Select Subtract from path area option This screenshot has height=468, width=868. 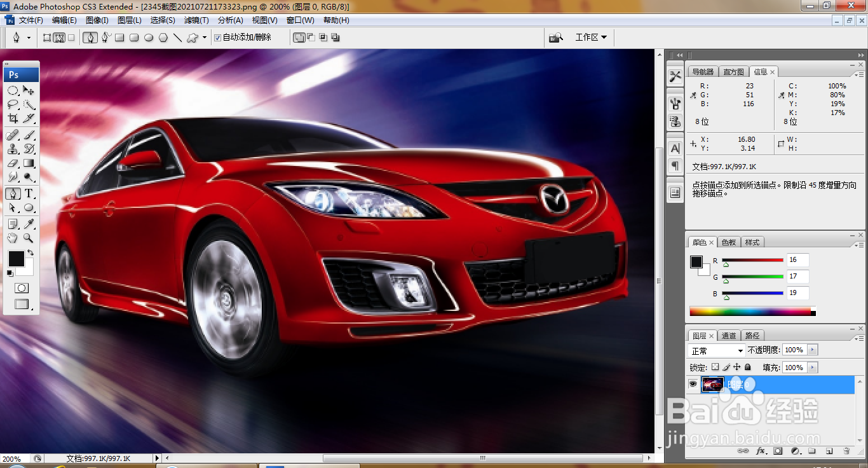tap(311, 38)
